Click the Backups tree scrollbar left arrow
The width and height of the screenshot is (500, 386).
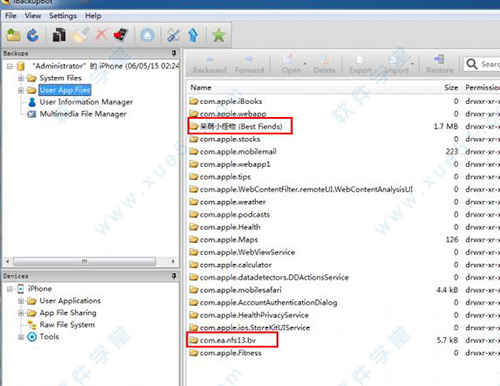(x=8, y=261)
